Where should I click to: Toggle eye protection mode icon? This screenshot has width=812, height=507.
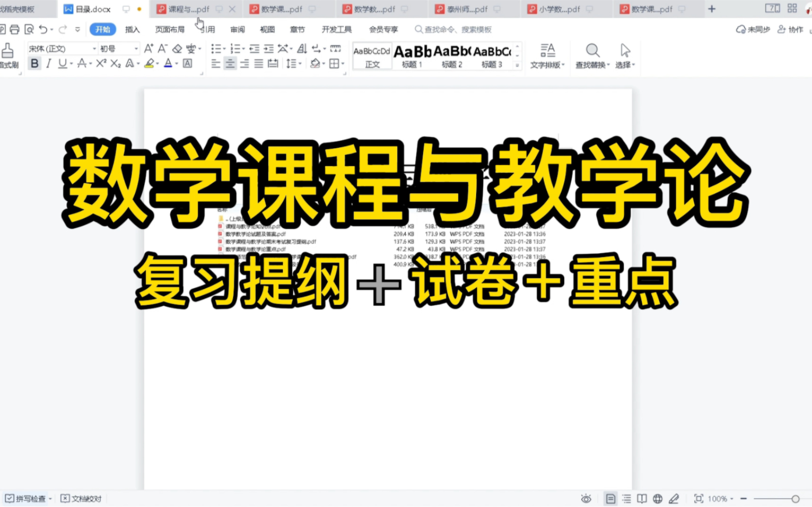586,499
